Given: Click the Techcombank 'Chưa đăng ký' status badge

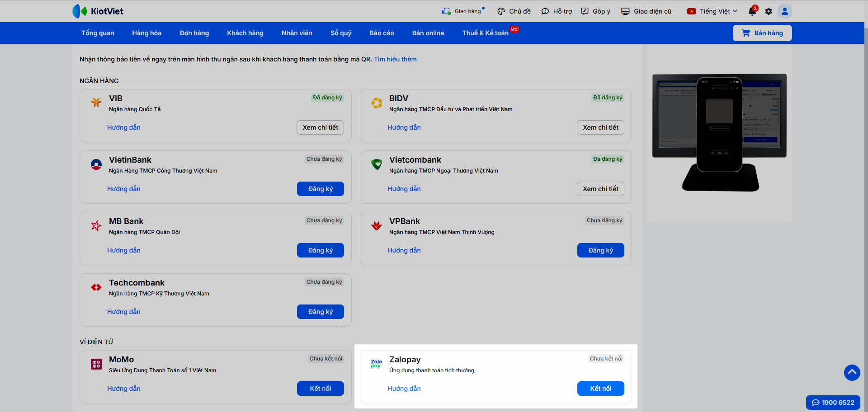Looking at the screenshot, I should (324, 282).
